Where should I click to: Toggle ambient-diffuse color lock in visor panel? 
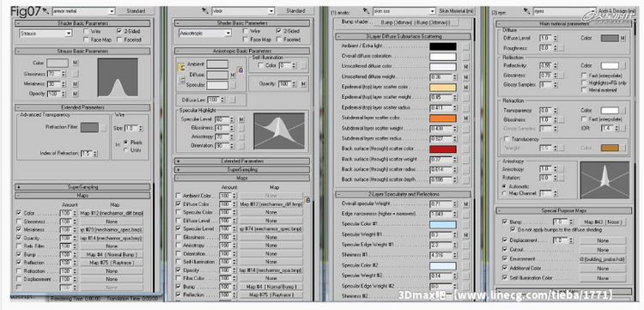pos(181,67)
